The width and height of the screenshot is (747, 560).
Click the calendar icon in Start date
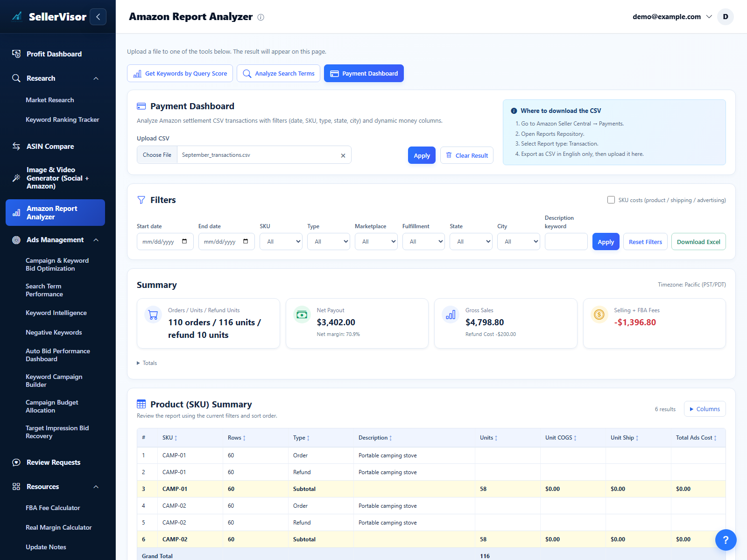184,241
